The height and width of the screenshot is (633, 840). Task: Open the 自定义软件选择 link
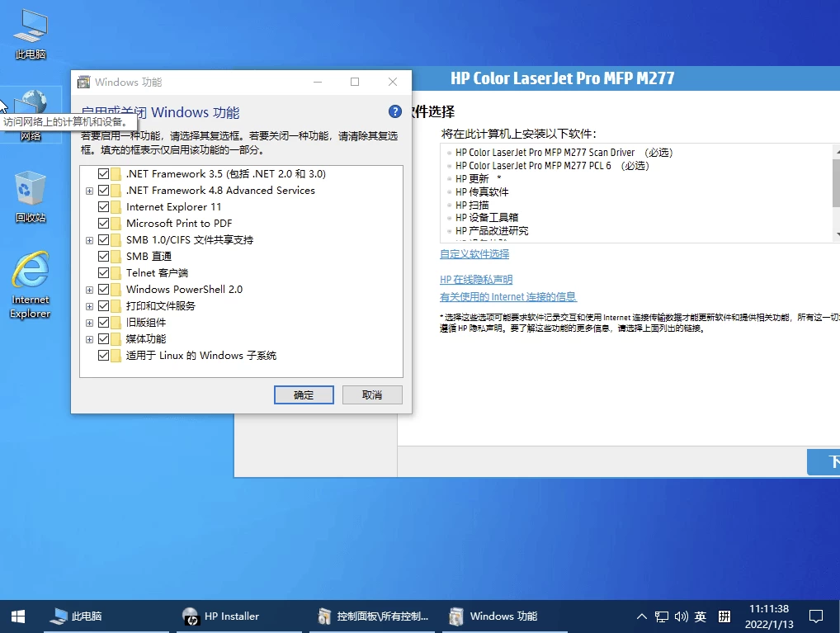pos(474,254)
